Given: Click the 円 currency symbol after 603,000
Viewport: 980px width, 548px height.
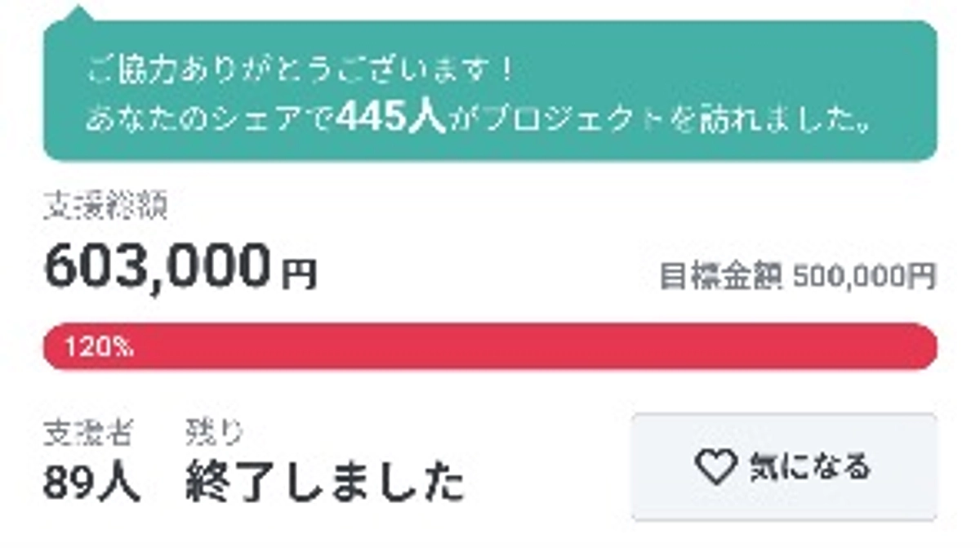Looking at the screenshot, I should (301, 274).
